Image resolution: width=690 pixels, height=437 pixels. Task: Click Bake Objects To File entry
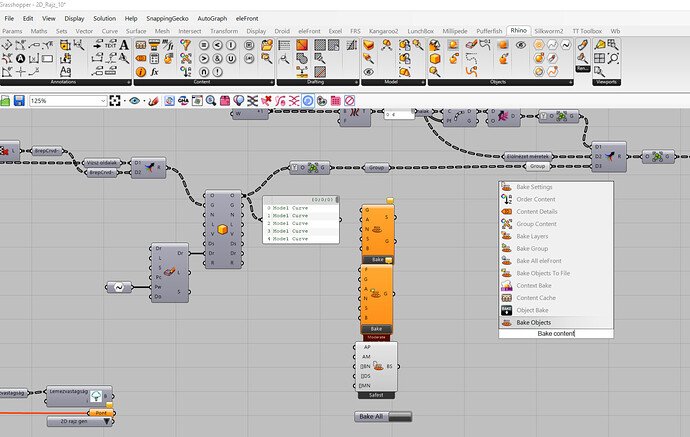(543, 272)
